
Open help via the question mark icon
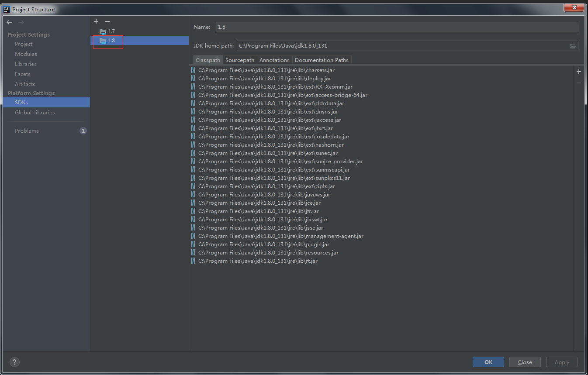tap(14, 362)
